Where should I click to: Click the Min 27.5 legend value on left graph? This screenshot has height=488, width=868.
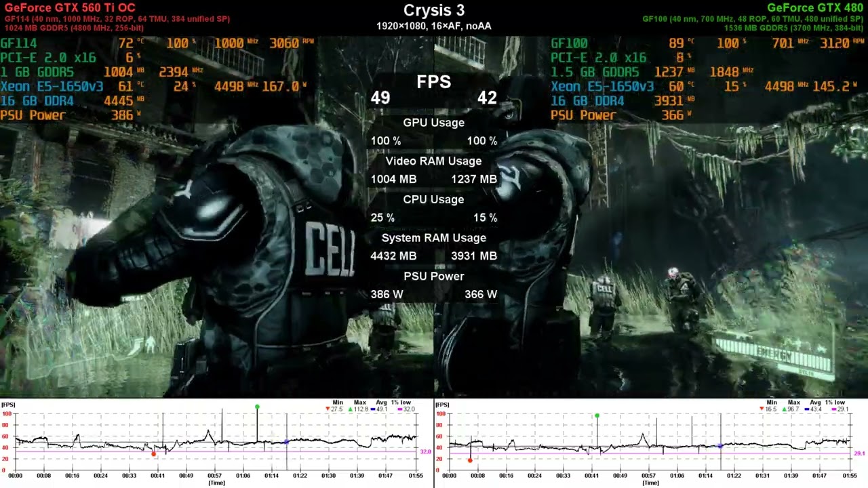click(x=335, y=409)
